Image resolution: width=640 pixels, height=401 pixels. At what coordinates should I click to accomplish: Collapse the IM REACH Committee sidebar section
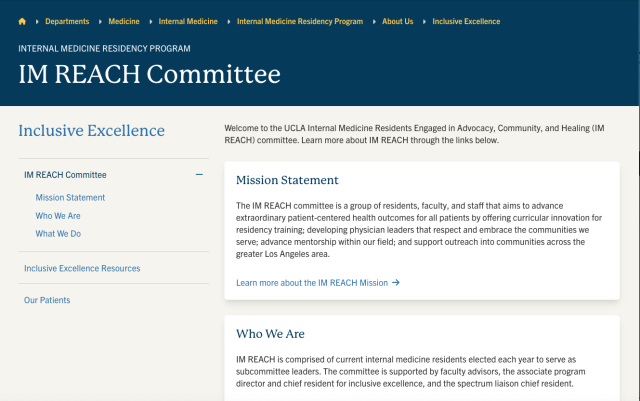[x=199, y=175]
